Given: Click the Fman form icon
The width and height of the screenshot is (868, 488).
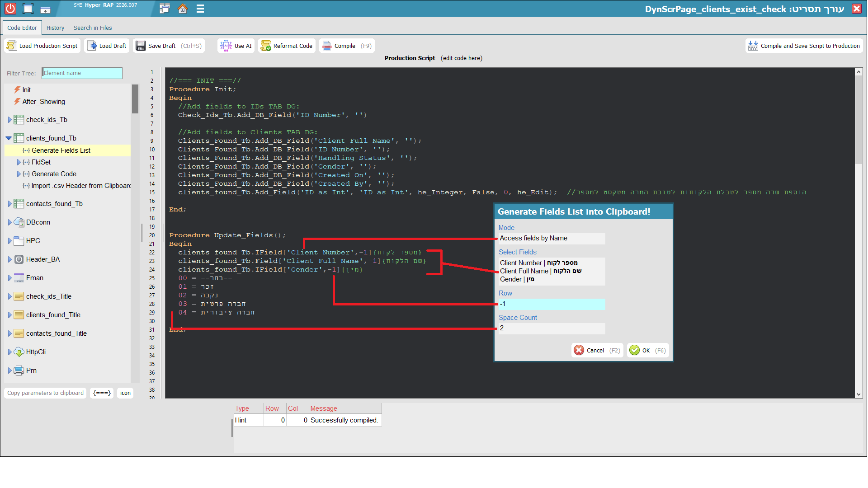Looking at the screenshot, I should [x=19, y=278].
